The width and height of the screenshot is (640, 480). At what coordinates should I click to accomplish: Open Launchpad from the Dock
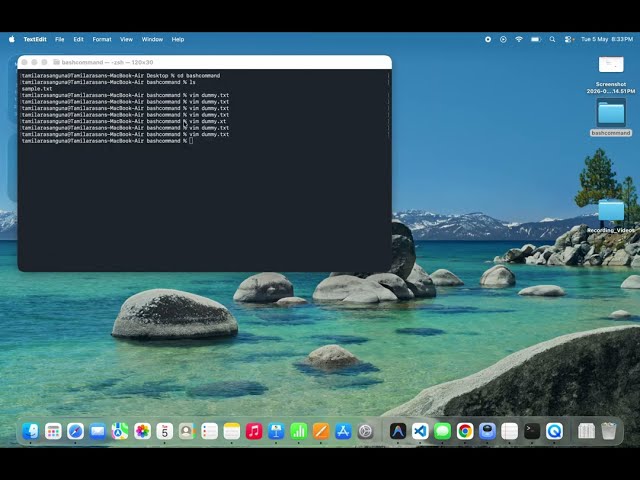53,431
